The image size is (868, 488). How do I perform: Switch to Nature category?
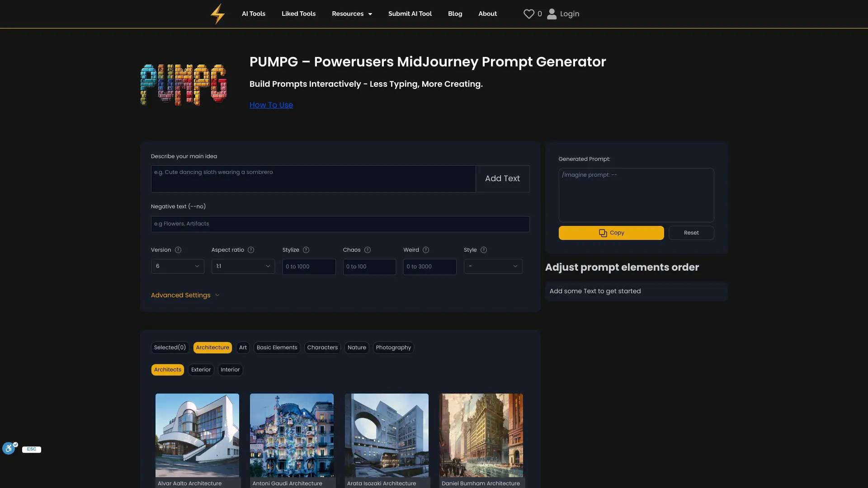(357, 347)
